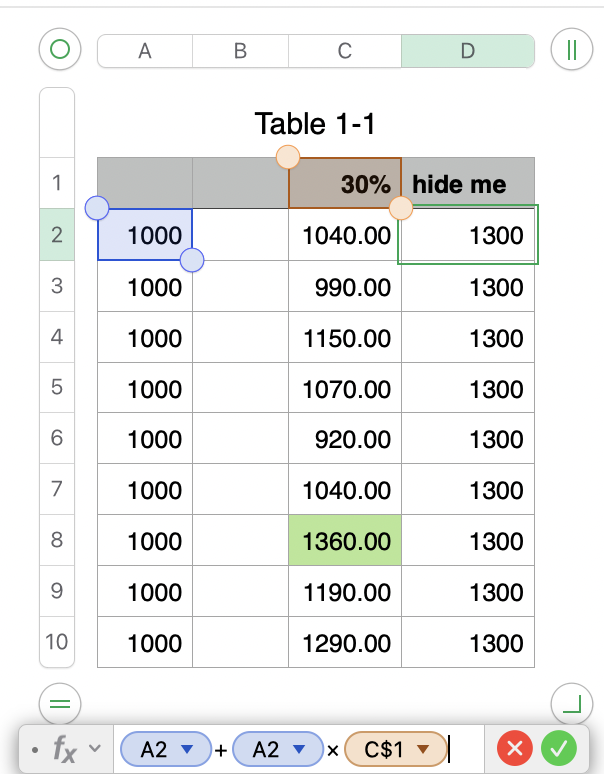Screen dimensions: 604x774
Task: Cancel the formula with the red X
Action: coord(515,749)
